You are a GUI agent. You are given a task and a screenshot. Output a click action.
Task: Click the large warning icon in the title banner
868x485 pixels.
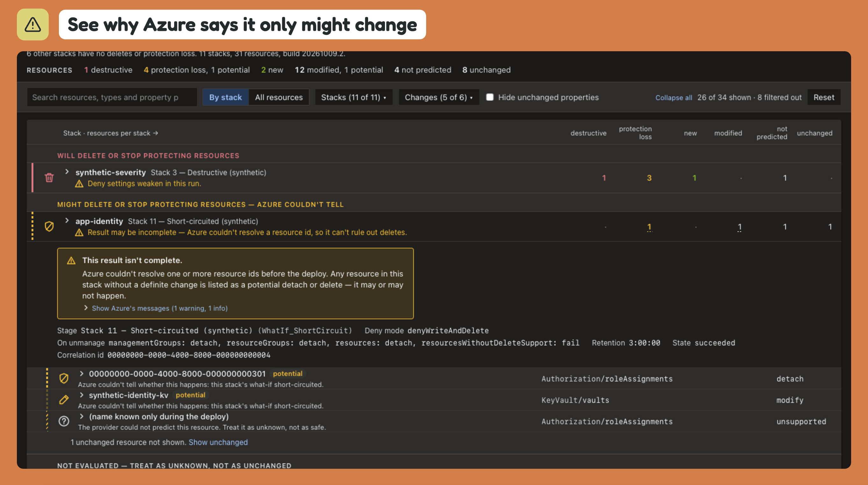(33, 25)
